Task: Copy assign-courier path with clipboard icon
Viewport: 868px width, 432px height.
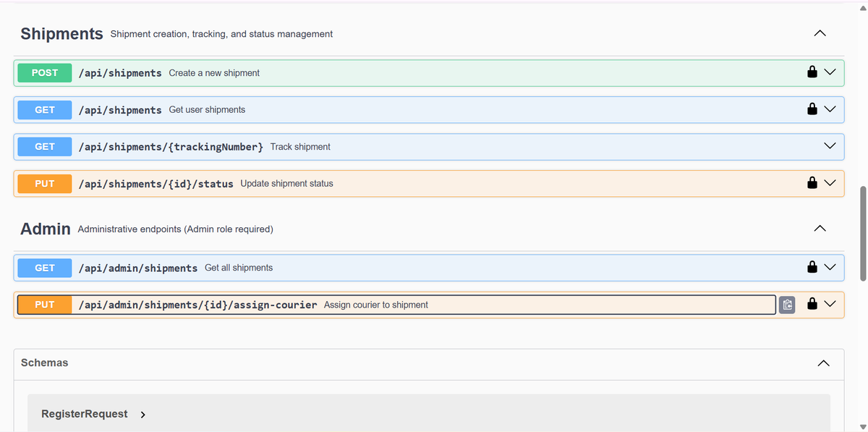Action: pyautogui.click(x=788, y=305)
